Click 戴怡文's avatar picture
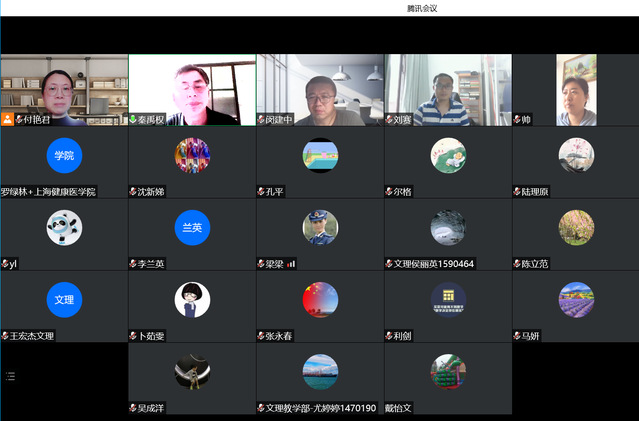 448,371
